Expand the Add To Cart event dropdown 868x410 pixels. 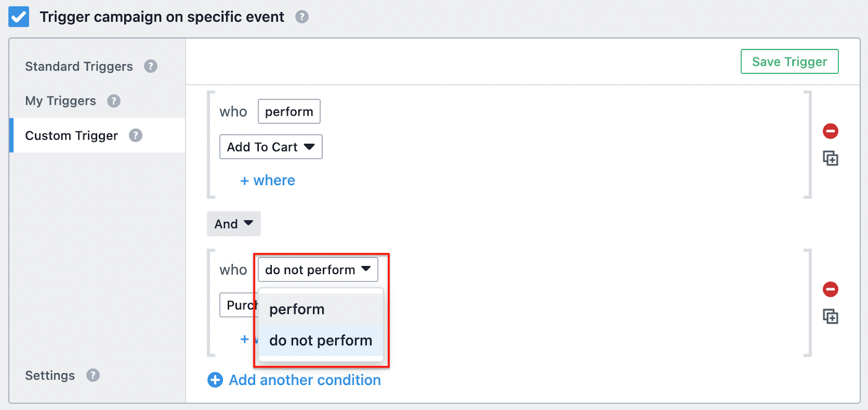(x=271, y=147)
